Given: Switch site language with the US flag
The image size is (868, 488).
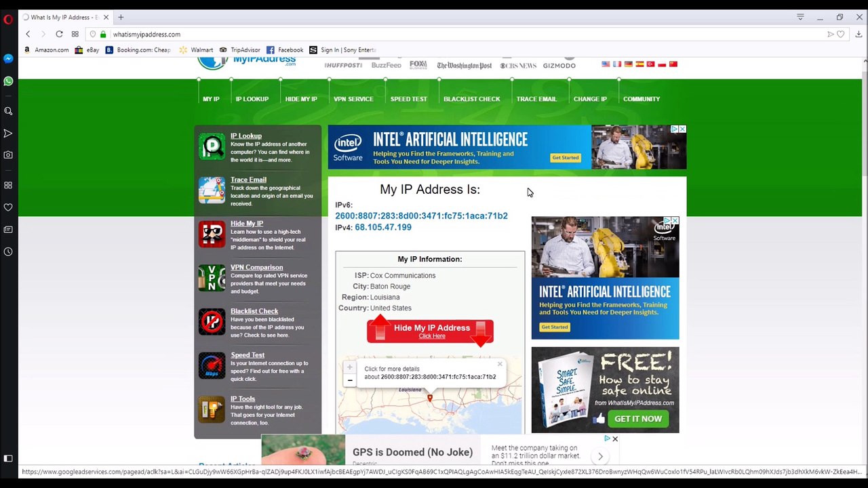Looking at the screenshot, I should point(606,64).
